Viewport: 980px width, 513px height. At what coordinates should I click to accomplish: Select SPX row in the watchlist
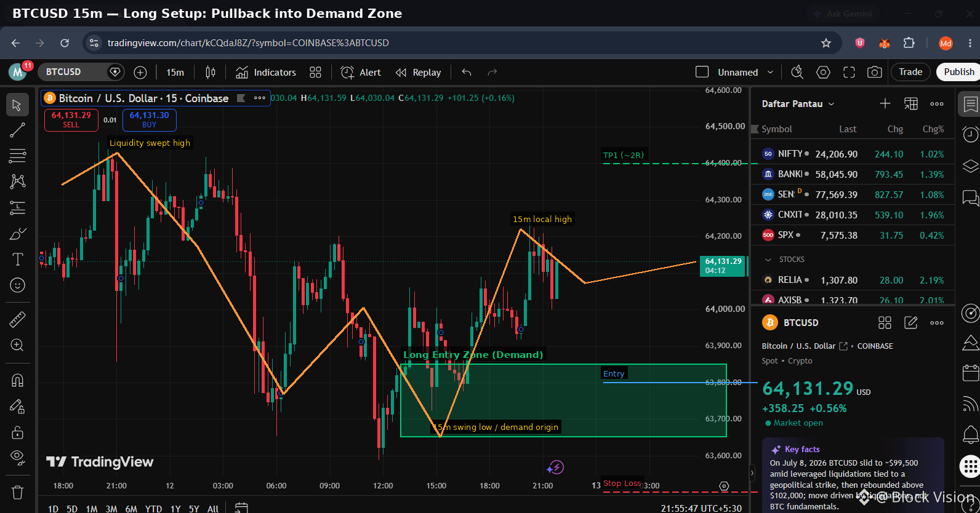[853, 235]
